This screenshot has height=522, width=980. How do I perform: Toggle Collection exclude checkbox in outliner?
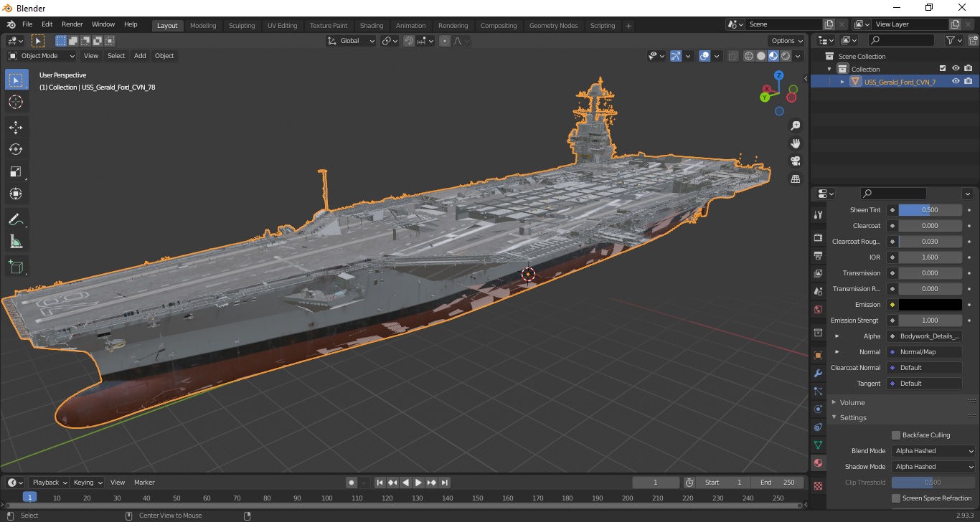(x=943, y=69)
